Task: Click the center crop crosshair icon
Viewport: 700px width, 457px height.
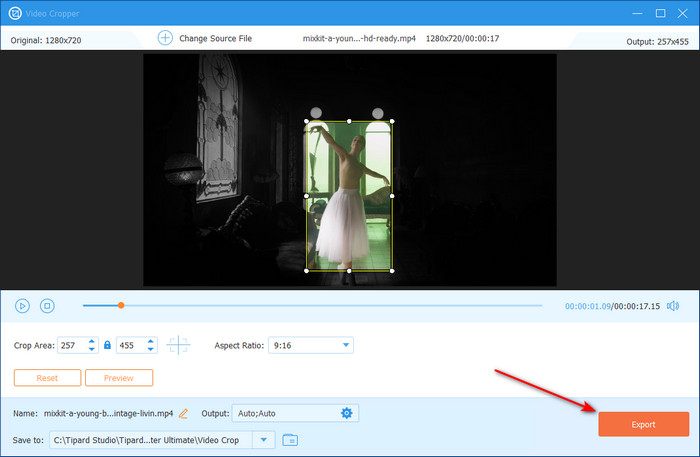Action: coord(178,345)
